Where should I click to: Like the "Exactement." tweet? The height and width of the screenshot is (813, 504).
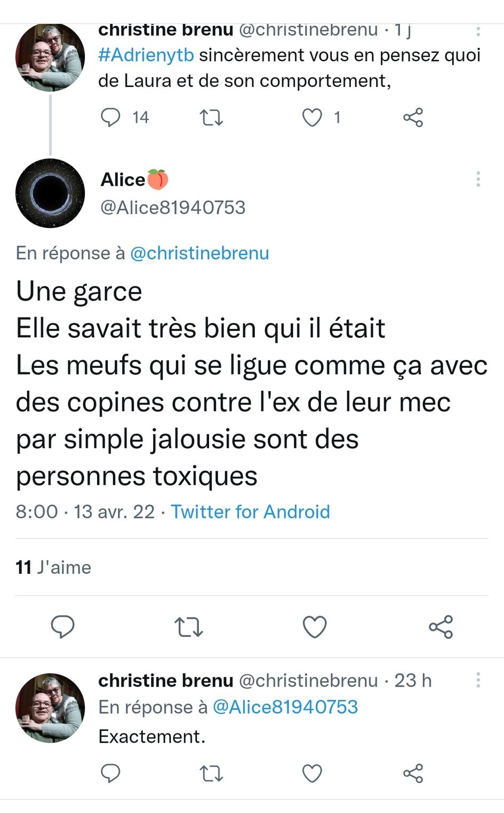point(312,773)
